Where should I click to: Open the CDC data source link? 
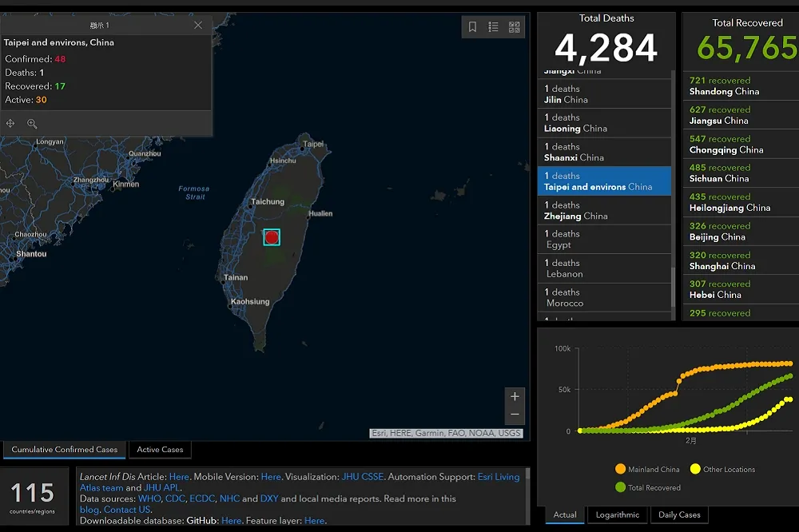(175, 498)
